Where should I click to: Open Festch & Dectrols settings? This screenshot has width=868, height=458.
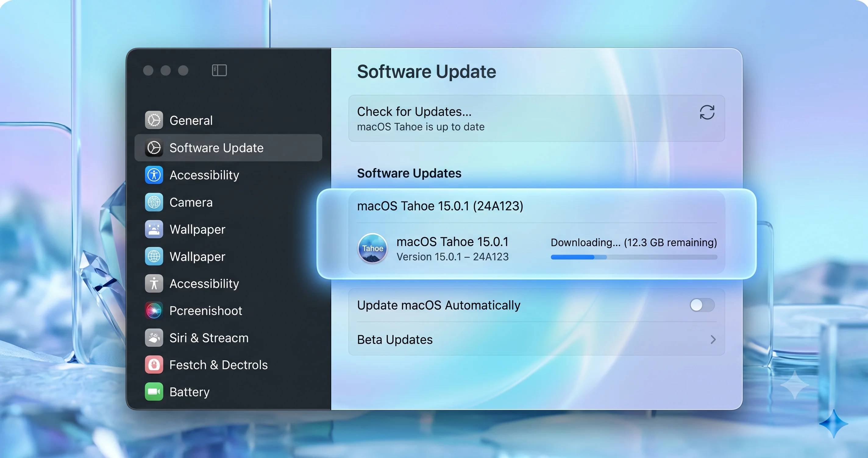(228, 365)
